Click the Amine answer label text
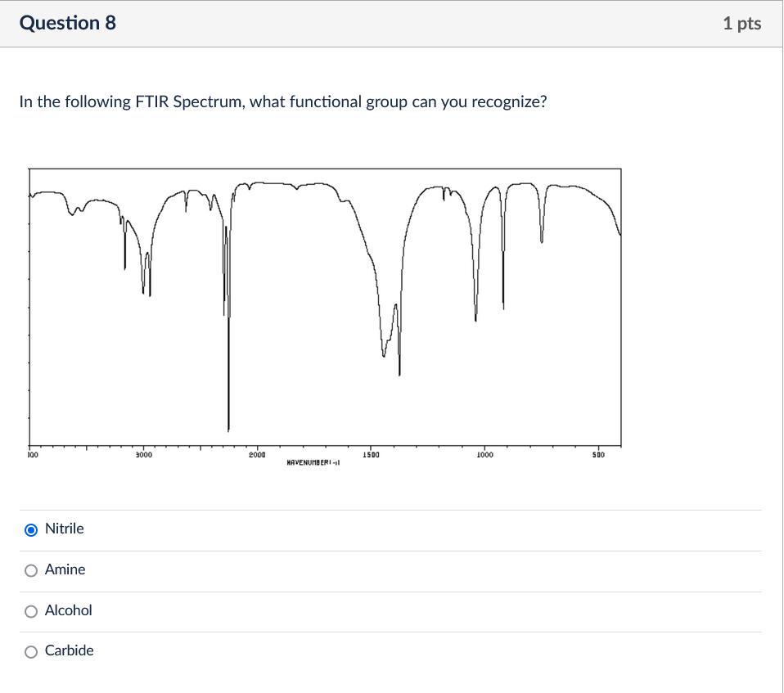This screenshot has width=784, height=693. coord(65,569)
